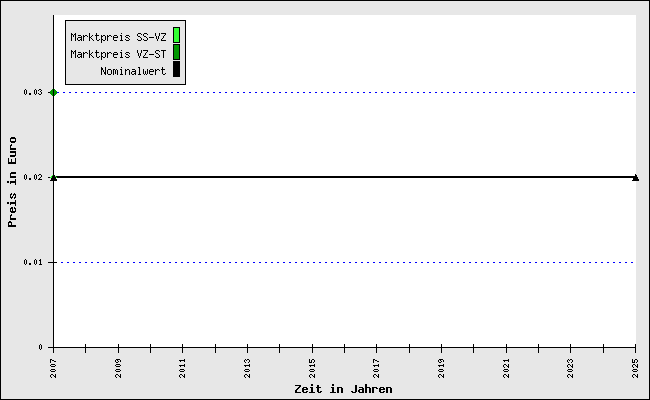Click the light green Marktpreis SS-VZ swatch
650x400 pixels.
click(177, 35)
